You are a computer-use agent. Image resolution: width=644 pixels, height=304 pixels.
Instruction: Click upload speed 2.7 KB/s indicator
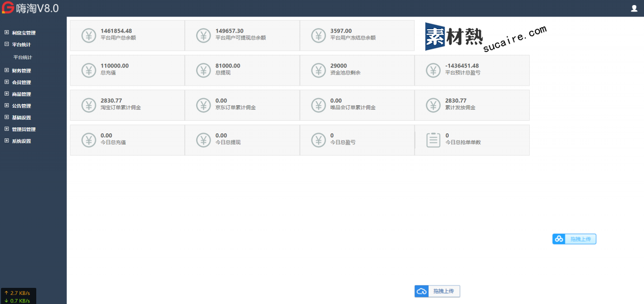click(x=18, y=293)
